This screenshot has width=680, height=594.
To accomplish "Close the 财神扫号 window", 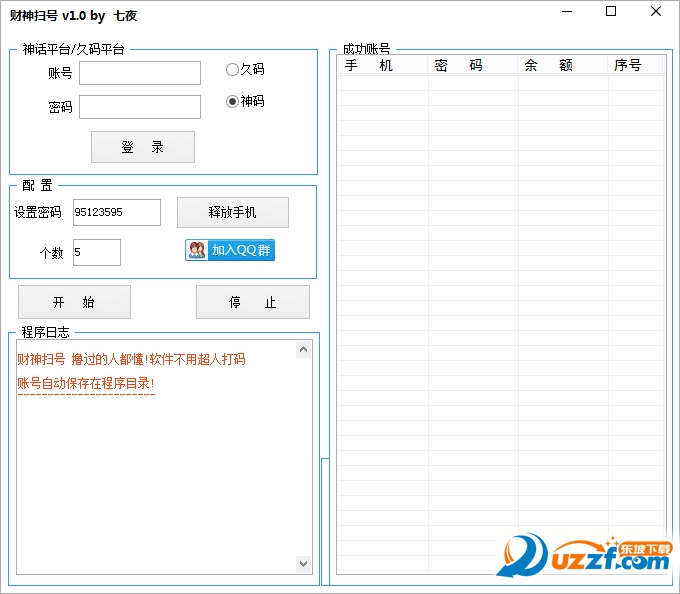I will tap(656, 12).
